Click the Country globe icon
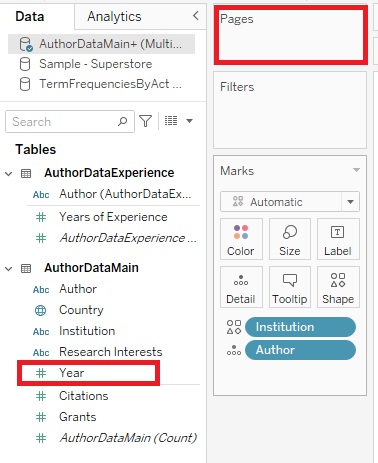 click(x=41, y=310)
